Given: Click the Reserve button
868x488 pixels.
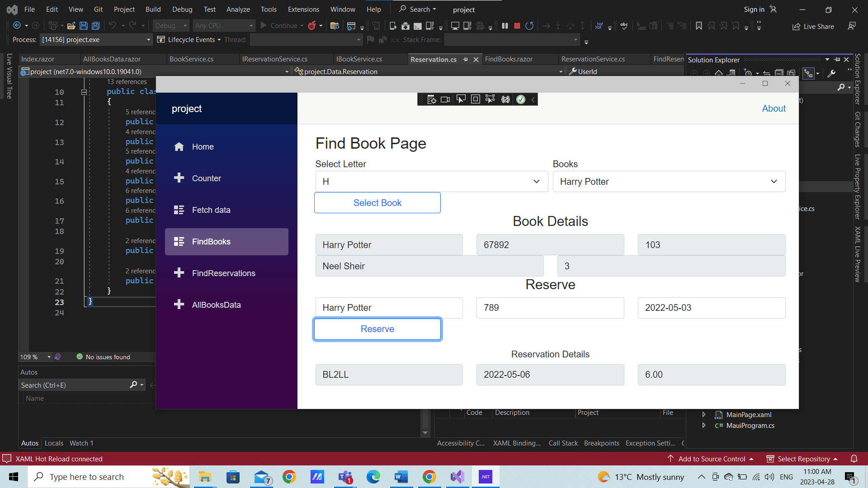Looking at the screenshot, I should pyautogui.click(x=377, y=329).
